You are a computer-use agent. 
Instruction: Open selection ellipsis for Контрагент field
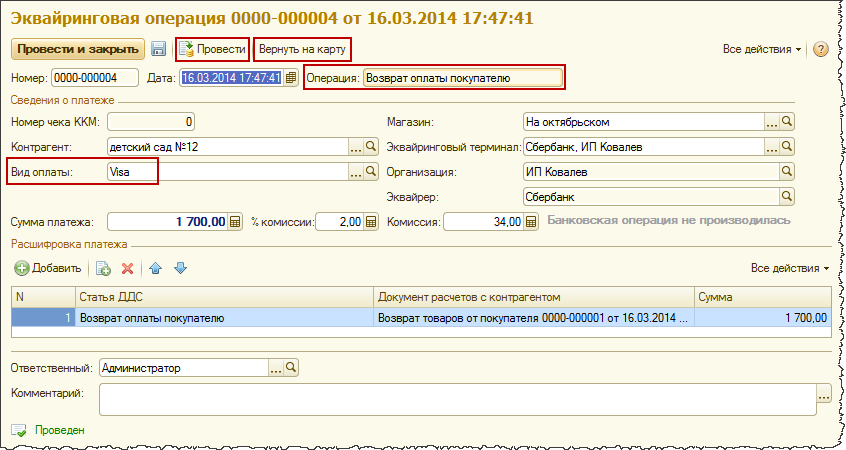coord(356,147)
